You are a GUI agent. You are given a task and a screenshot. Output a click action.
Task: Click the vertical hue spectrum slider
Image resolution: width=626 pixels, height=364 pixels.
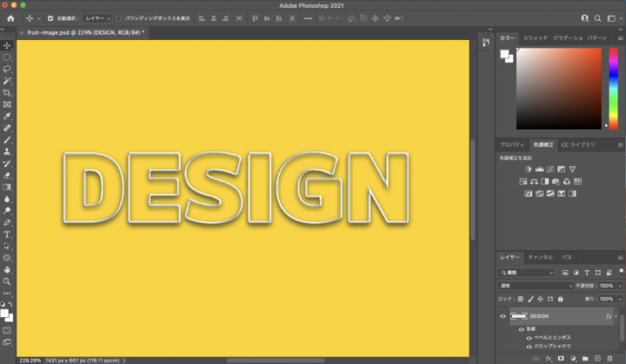click(613, 89)
